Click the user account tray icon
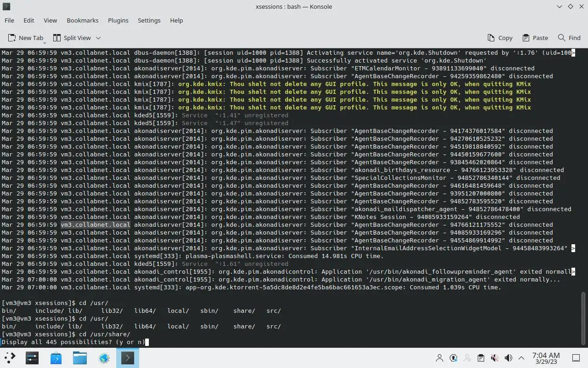This screenshot has width=588, height=368. [440, 358]
